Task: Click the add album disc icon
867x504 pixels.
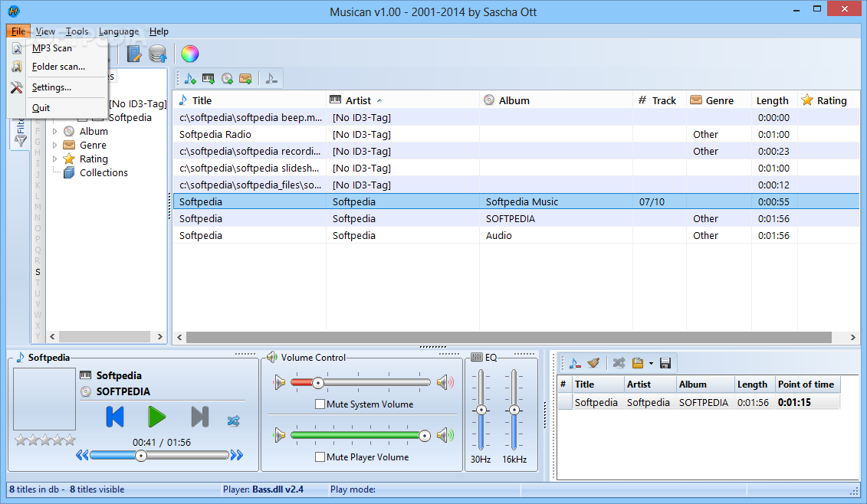Action: tap(227, 78)
